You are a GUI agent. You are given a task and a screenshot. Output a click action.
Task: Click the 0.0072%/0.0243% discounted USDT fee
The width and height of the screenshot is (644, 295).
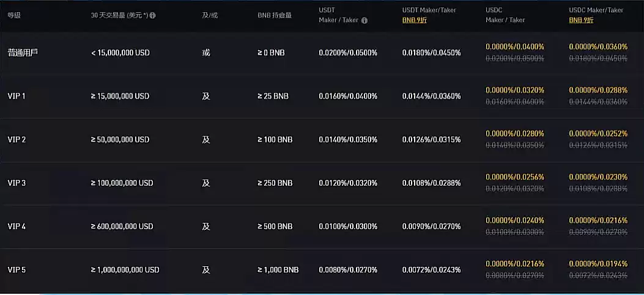tap(431, 269)
